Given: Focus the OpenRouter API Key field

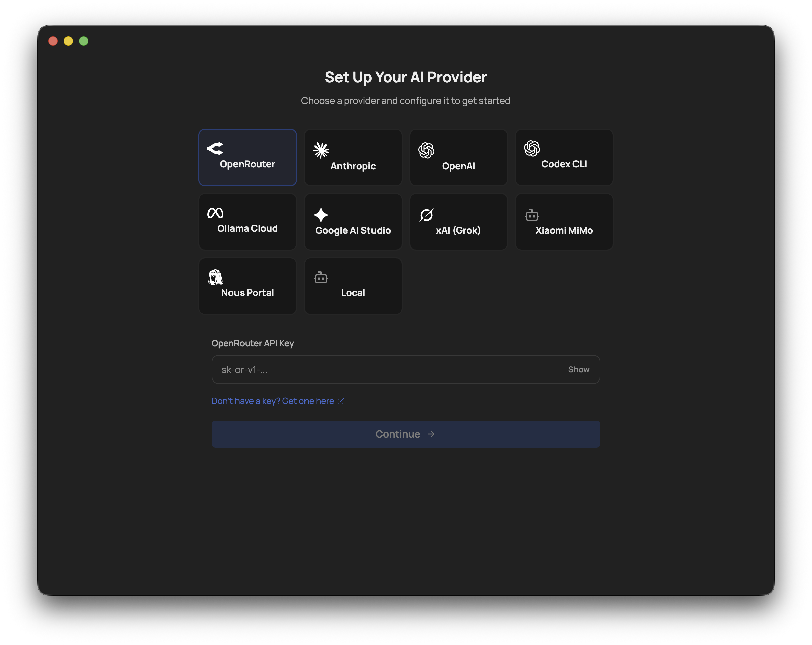Looking at the screenshot, I should click(x=406, y=369).
